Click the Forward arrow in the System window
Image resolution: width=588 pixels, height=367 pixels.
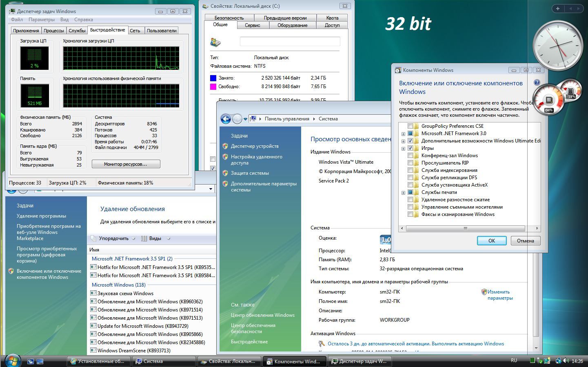[237, 119]
